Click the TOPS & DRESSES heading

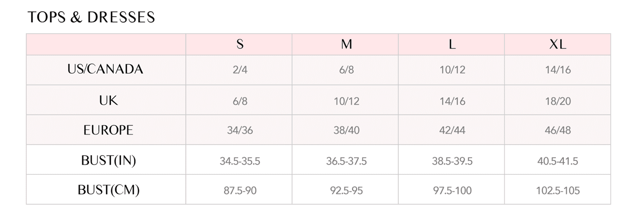[91, 18]
